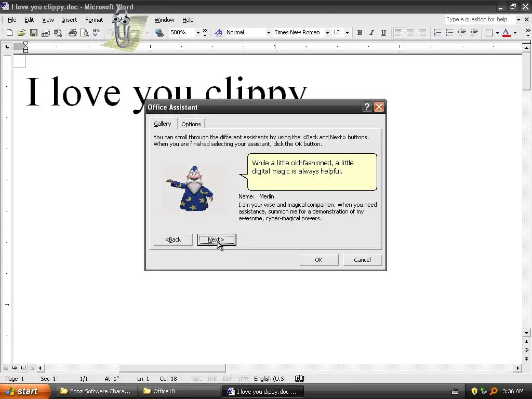Click the spelling status book icon

(x=299, y=379)
